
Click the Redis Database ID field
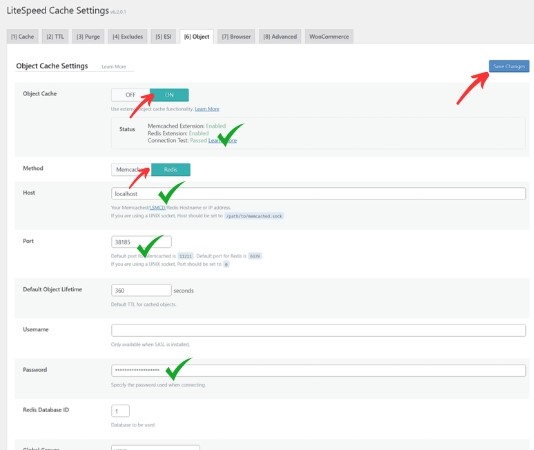click(x=120, y=410)
